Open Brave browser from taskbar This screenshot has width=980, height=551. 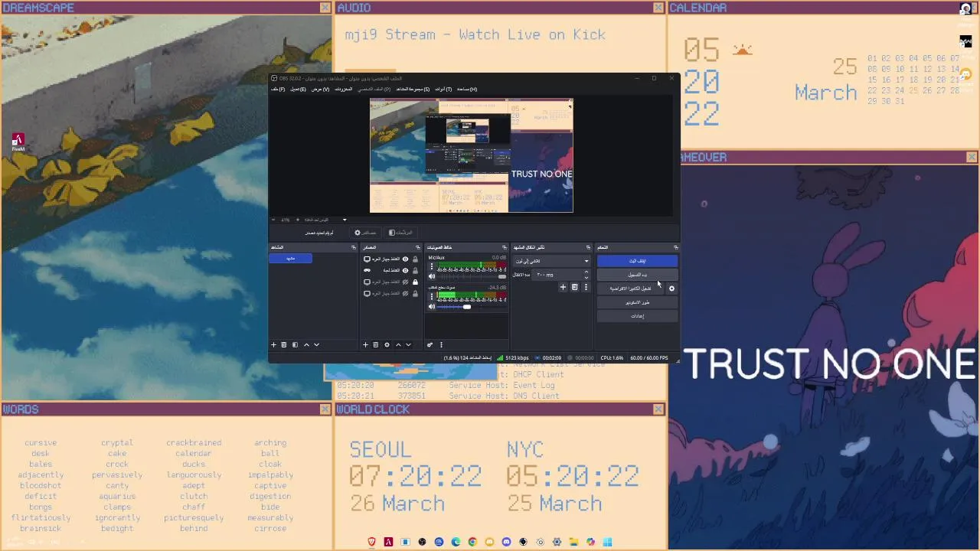point(371,542)
